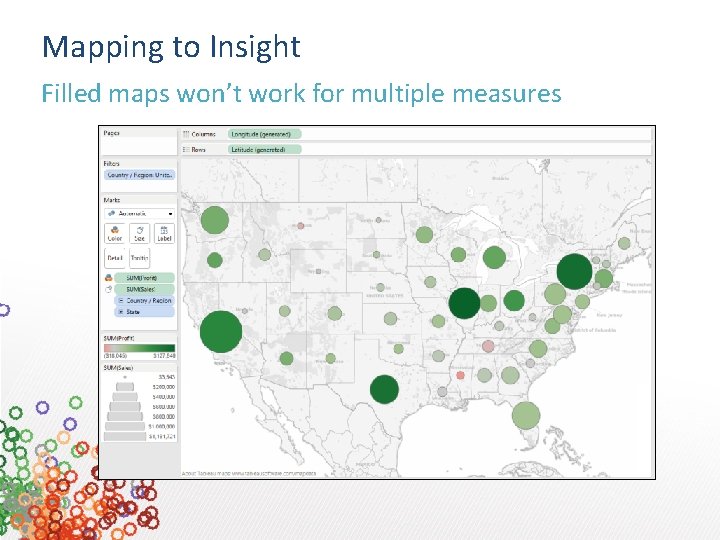
Task: Select the New York dark green circle
Action: point(574,271)
